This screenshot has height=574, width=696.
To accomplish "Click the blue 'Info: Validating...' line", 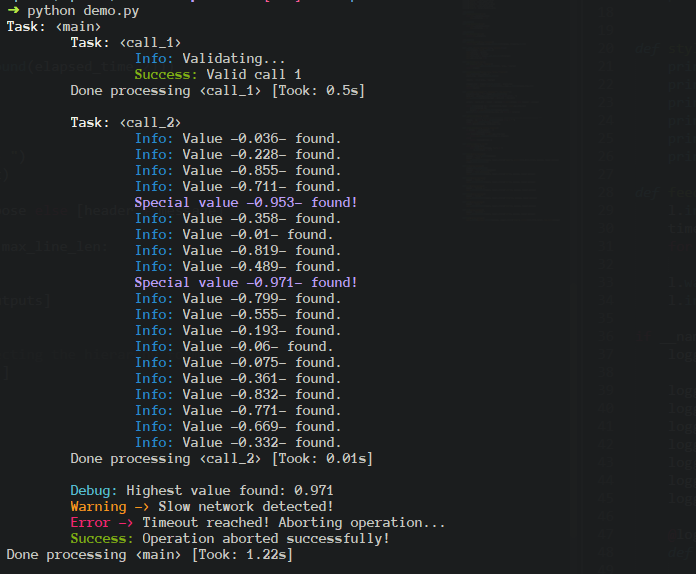I will click(210, 59).
